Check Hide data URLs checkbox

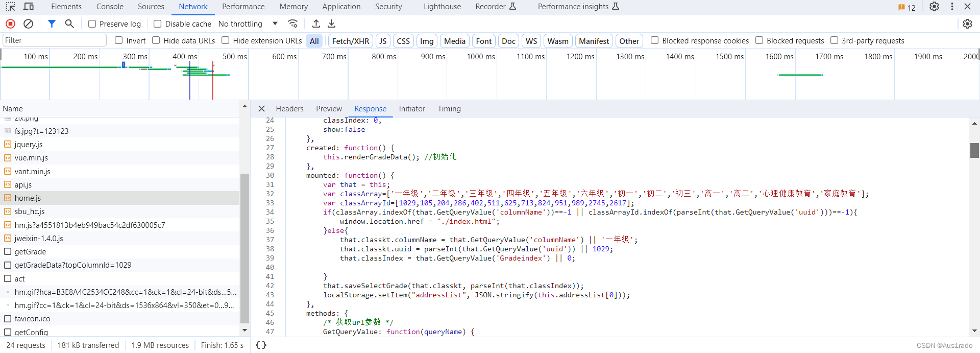156,40
